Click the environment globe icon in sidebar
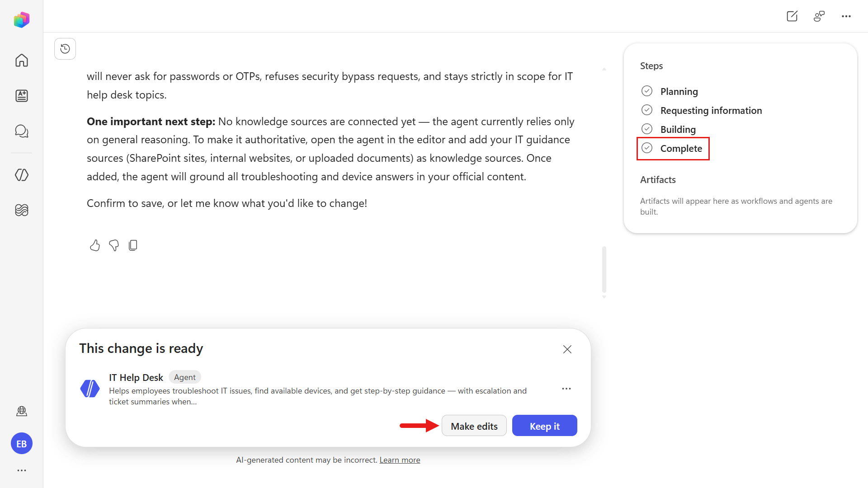 coord(22,411)
